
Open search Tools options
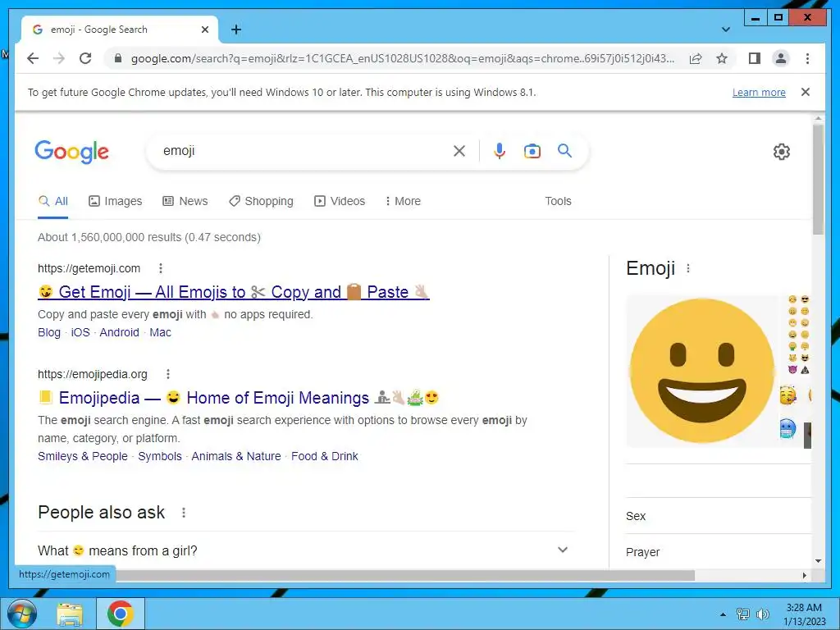coord(558,202)
